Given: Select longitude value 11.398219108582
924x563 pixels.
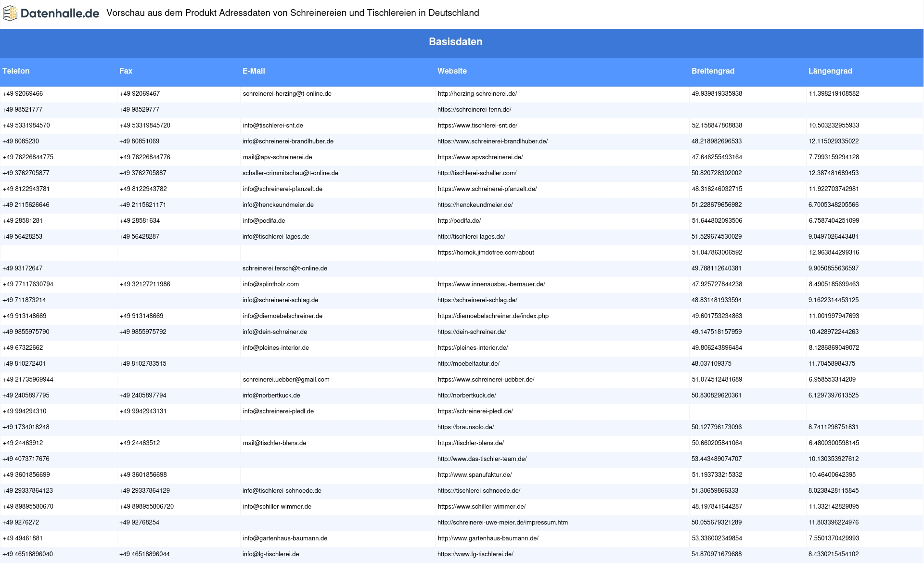Looking at the screenshot, I should [834, 94].
